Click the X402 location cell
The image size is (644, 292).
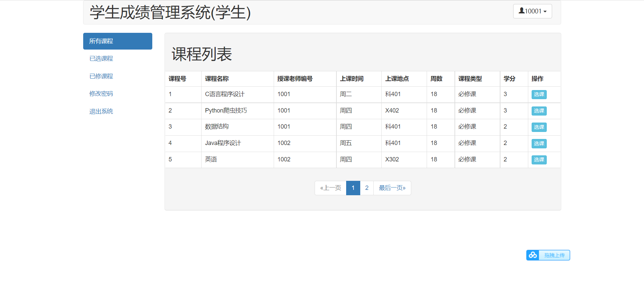pyautogui.click(x=392, y=111)
